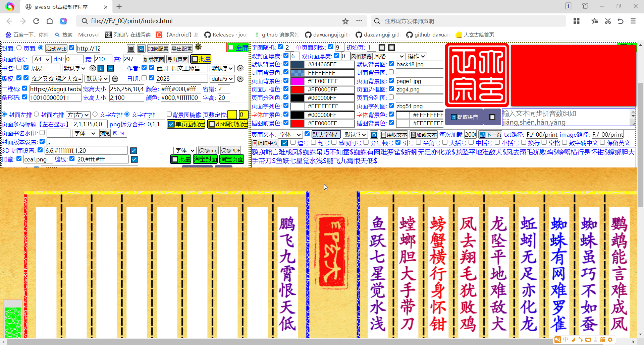This screenshot has width=644, height=345.
Task: Click the 书名 input field containing 周易
Action: click(x=46, y=68)
